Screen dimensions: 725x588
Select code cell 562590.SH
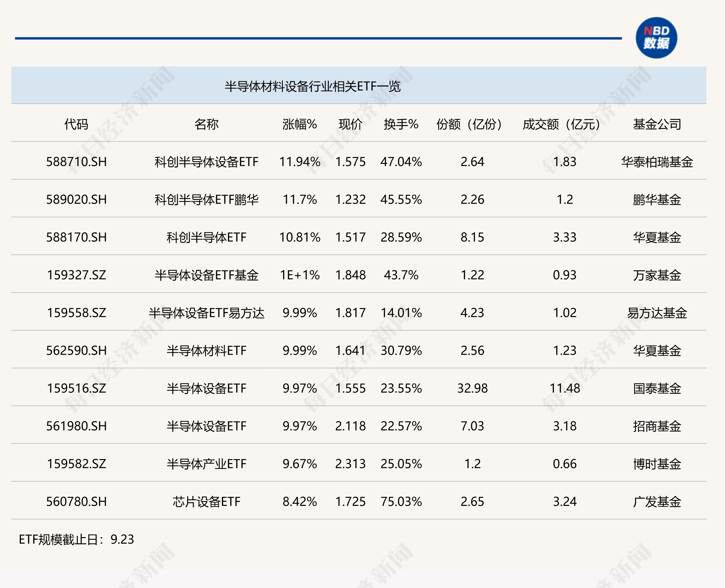pos(76,351)
